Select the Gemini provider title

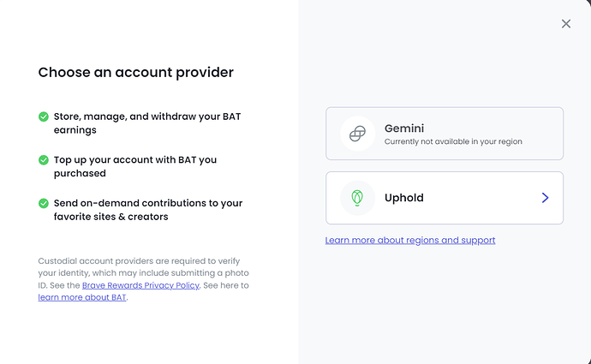[405, 128]
